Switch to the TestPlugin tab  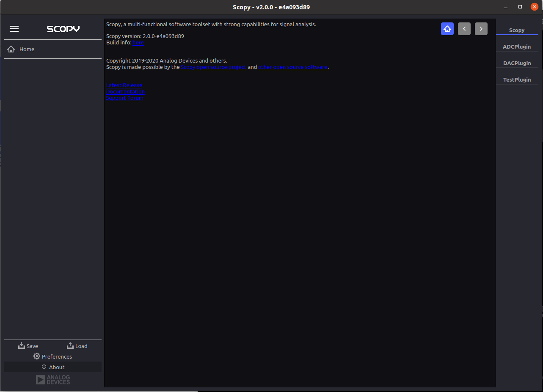tap(517, 80)
